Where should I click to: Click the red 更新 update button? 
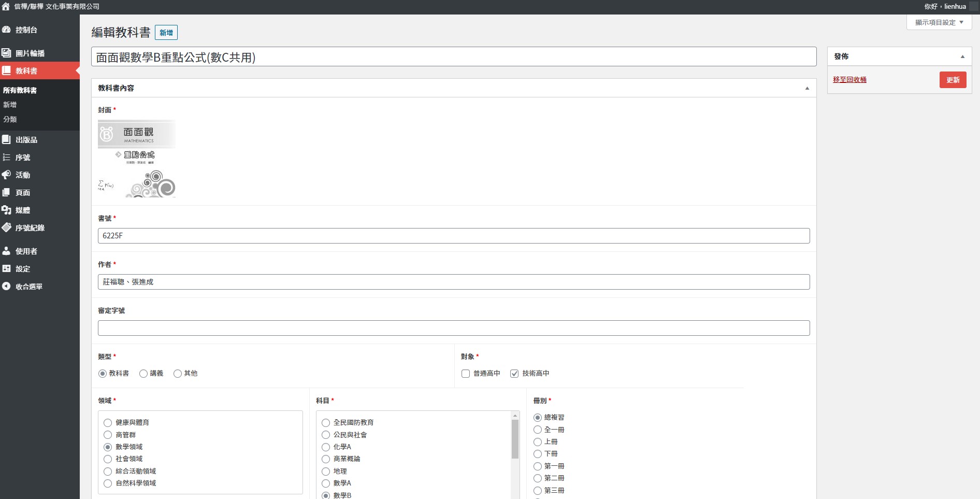click(953, 80)
